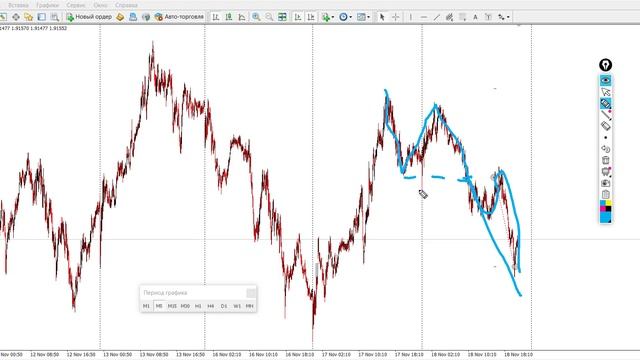The width and height of the screenshot is (640, 360).
Task: Switch chart to candlesticks type
Action: pyautogui.click(x=229, y=17)
